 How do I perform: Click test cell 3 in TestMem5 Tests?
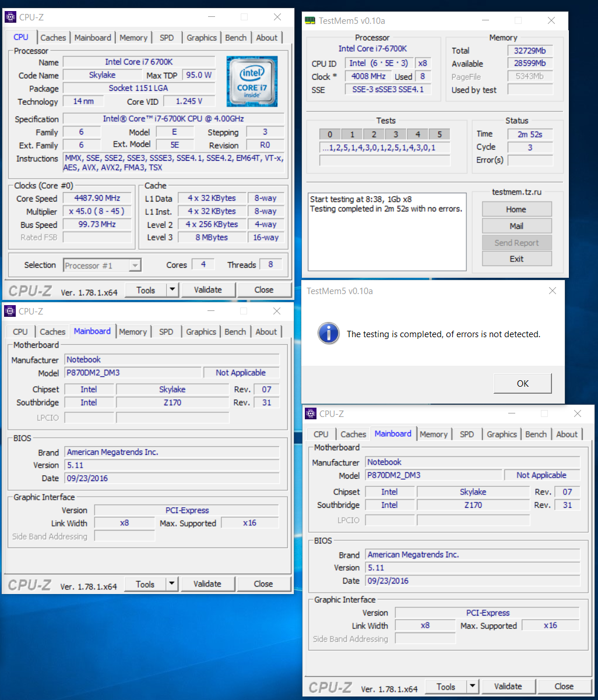396,134
